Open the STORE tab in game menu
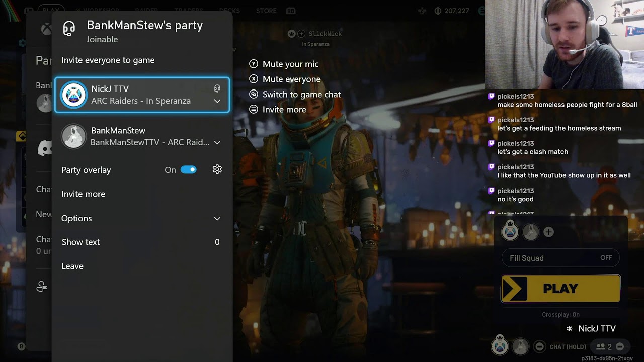644x362 pixels. pos(266,11)
